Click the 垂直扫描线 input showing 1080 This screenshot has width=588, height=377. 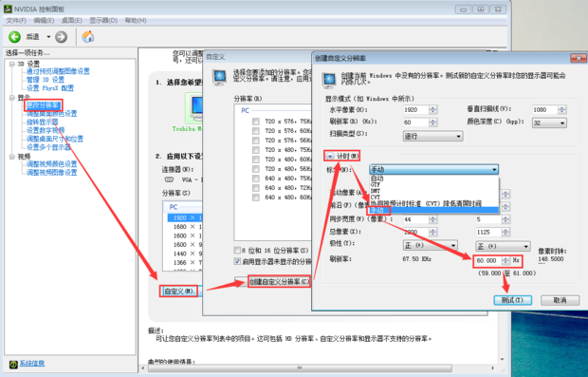pos(544,109)
